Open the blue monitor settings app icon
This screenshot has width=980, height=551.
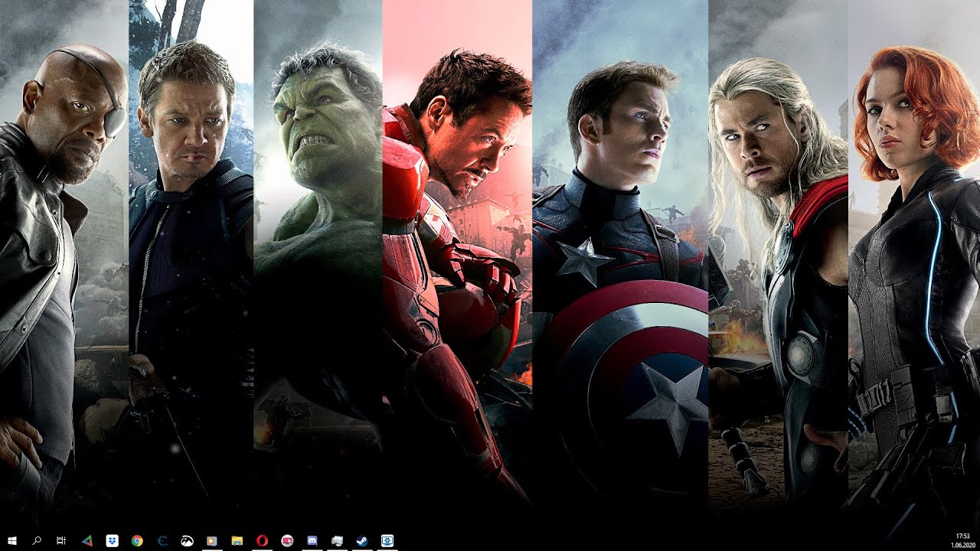point(387,540)
